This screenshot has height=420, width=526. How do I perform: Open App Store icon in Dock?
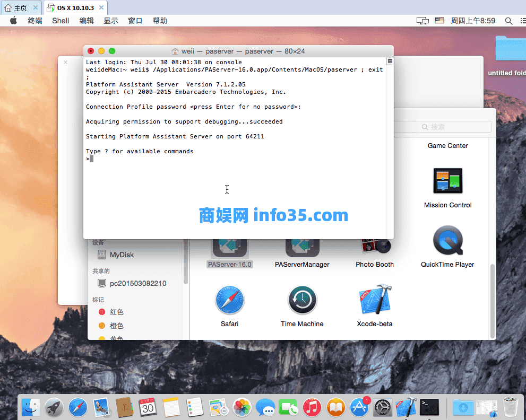359,407
